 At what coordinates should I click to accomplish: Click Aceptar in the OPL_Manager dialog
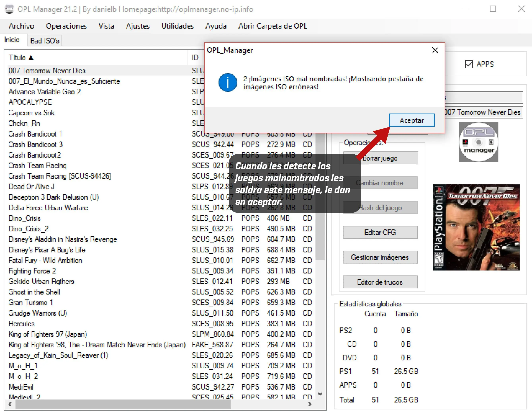pos(411,120)
